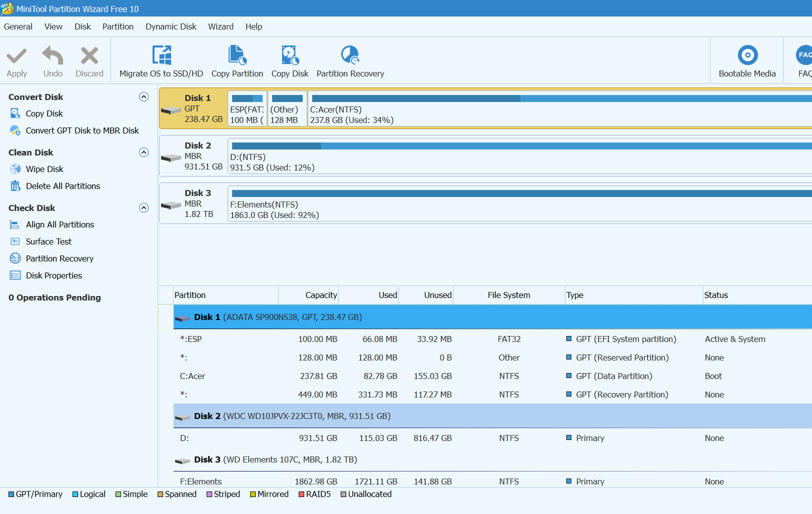Sort by the Partition column header

click(226, 295)
